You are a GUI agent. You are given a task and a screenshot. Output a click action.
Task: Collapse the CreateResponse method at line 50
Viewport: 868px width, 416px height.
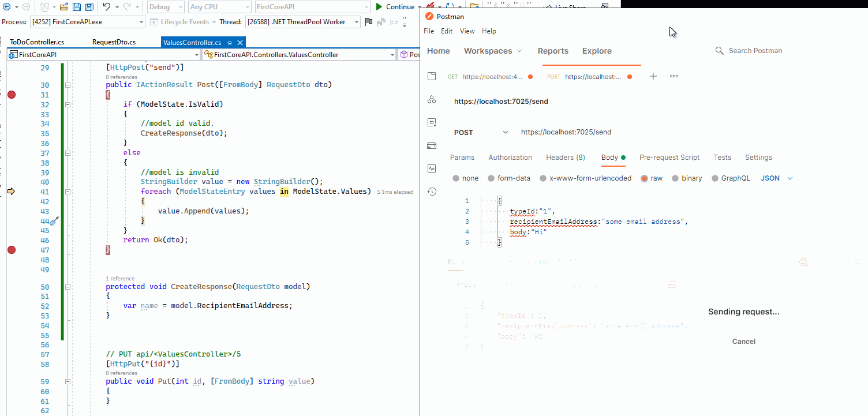click(x=68, y=286)
